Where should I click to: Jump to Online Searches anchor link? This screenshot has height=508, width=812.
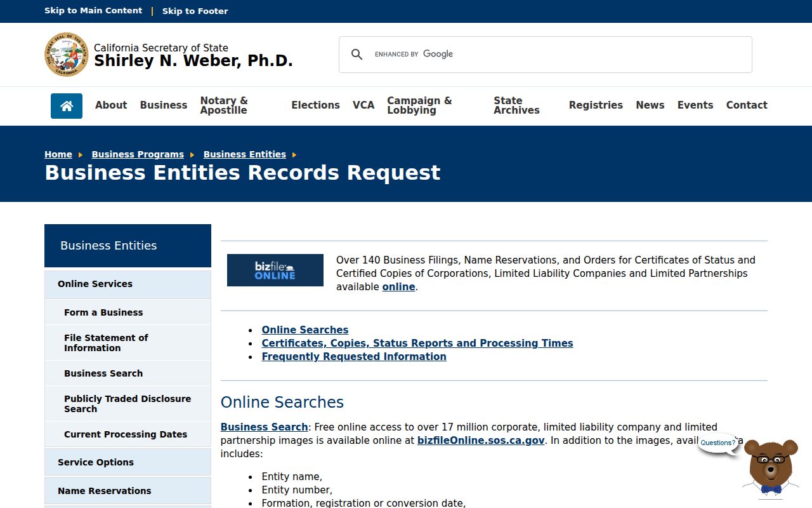[x=305, y=330]
